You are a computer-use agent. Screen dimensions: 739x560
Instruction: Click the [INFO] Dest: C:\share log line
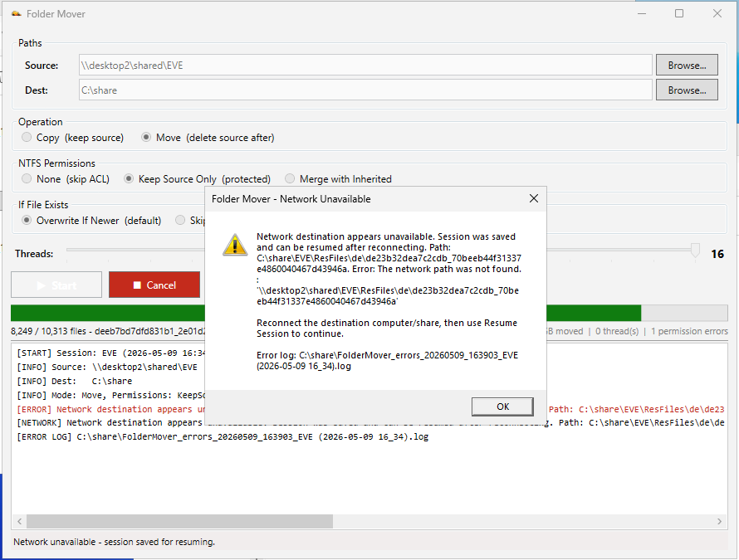pyautogui.click(x=75, y=381)
